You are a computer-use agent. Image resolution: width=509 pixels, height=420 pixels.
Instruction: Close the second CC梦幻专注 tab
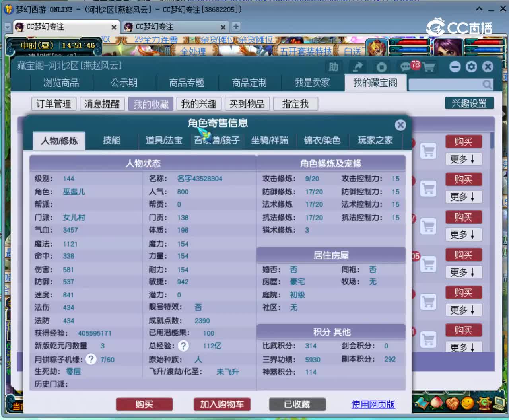[x=223, y=27]
